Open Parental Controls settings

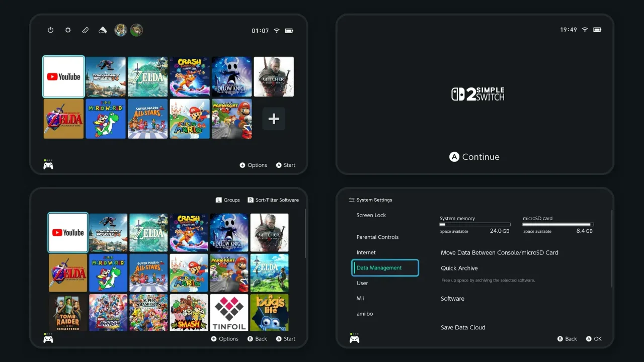377,237
